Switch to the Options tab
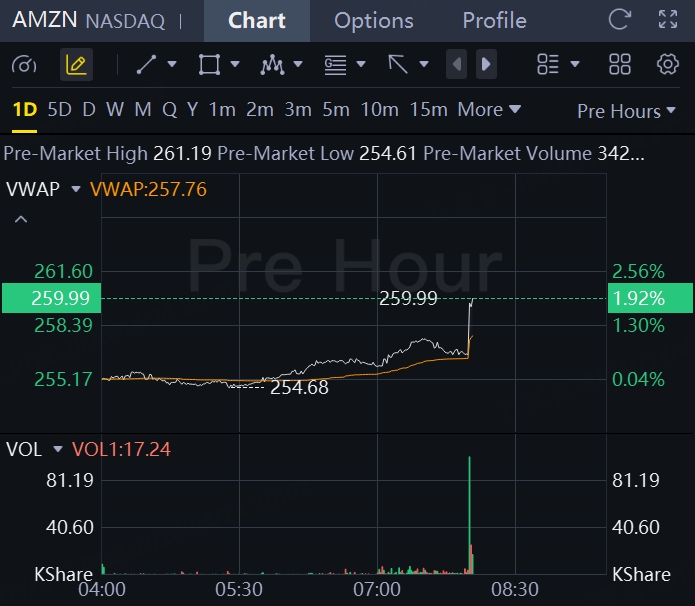 click(x=374, y=21)
